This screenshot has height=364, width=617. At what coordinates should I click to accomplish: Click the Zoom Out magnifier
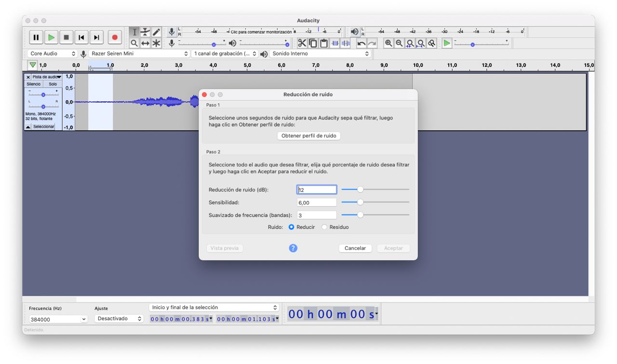pyautogui.click(x=399, y=43)
